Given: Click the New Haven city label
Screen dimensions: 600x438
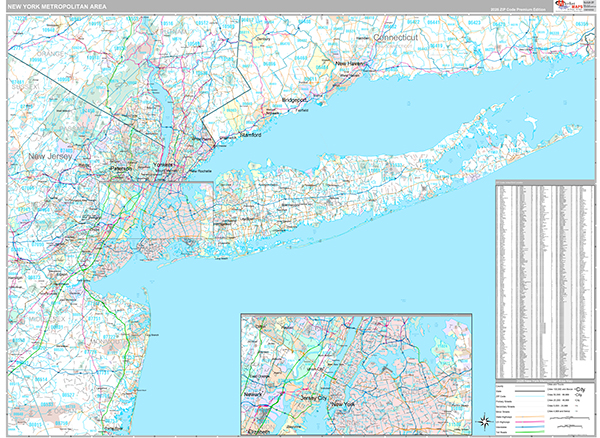Looking at the screenshot, I should tap(351, 64).
